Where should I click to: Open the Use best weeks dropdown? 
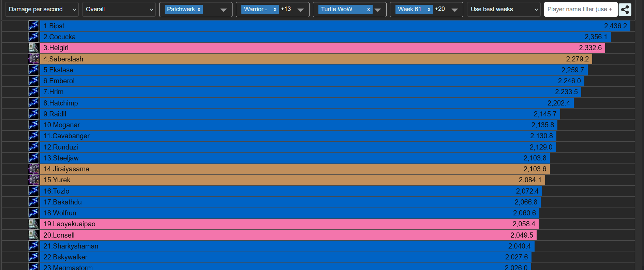(x=504, y=10)
